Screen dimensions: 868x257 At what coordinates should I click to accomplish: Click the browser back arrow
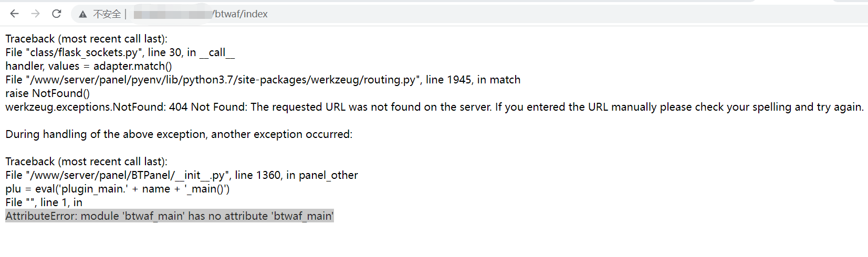14,14
